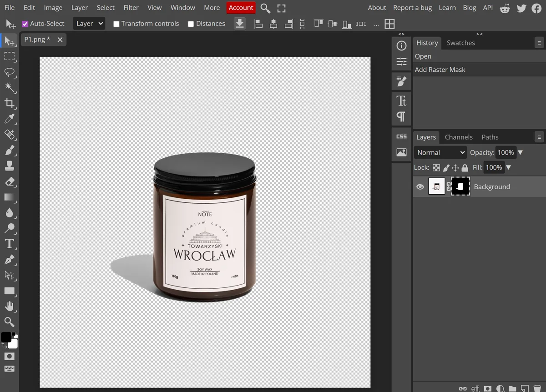
Task: Toggle lock transparent pixels checkerboard icon
Action: tap(436, 168)
